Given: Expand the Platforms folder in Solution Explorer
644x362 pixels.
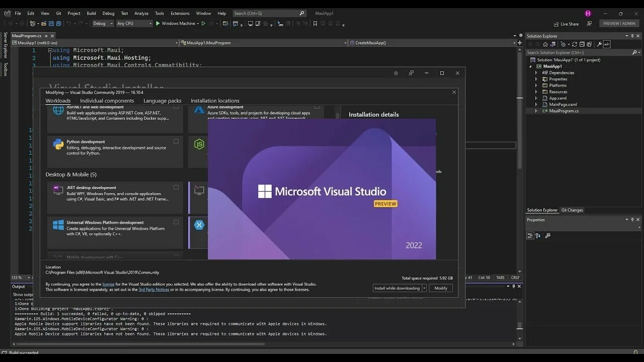Looking at the screenshot, I should click(x=536, y=85).
